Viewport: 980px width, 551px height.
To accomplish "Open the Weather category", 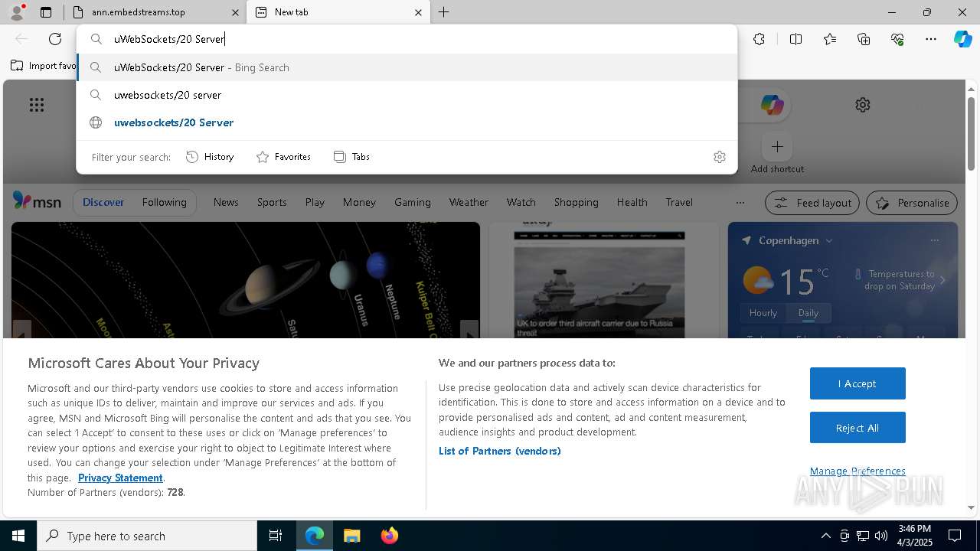I will point(469,202).
